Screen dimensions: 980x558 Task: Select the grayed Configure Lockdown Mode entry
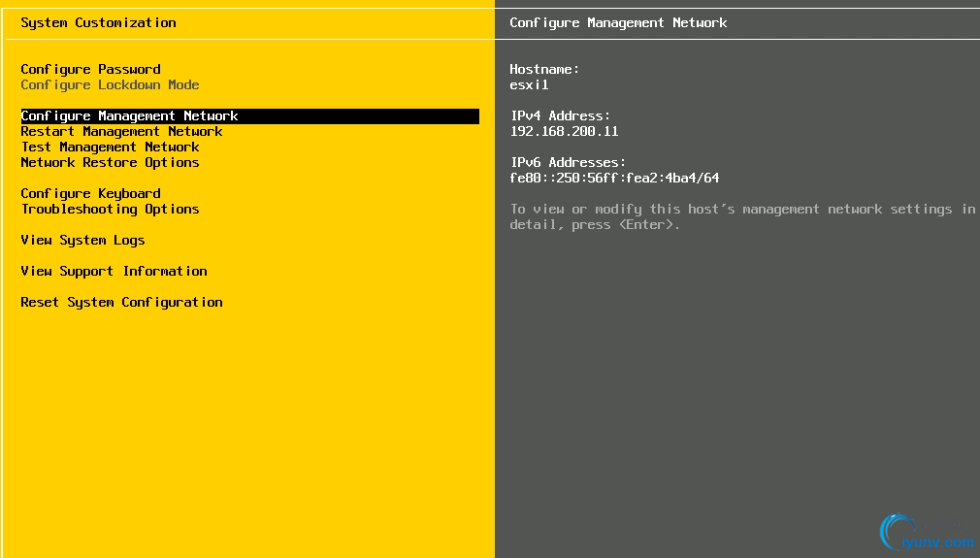[110, 84]
